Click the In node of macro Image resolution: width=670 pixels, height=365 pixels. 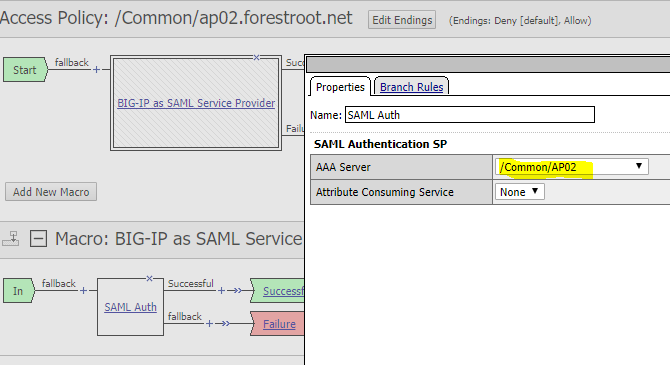pos(18,291)
